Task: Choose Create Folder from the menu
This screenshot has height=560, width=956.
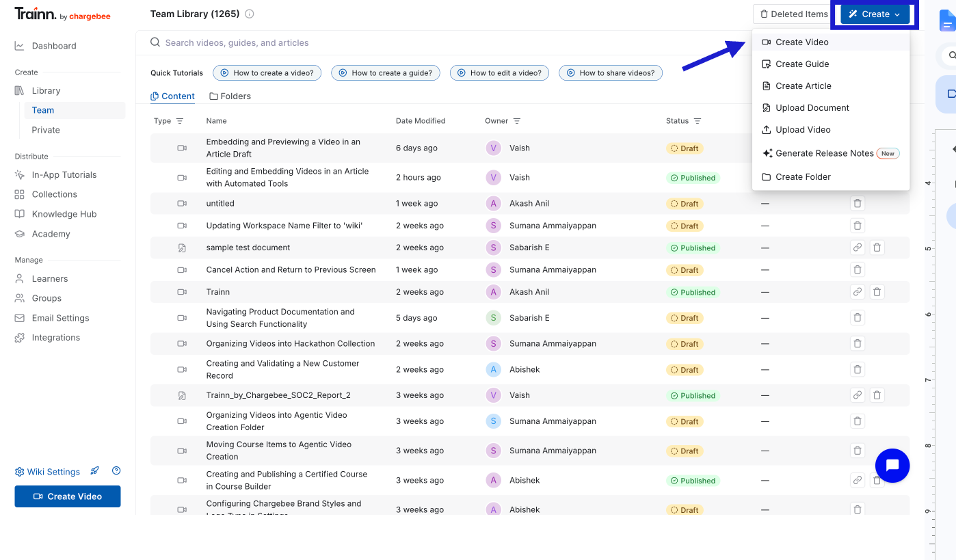Action: tap(831, 176)
